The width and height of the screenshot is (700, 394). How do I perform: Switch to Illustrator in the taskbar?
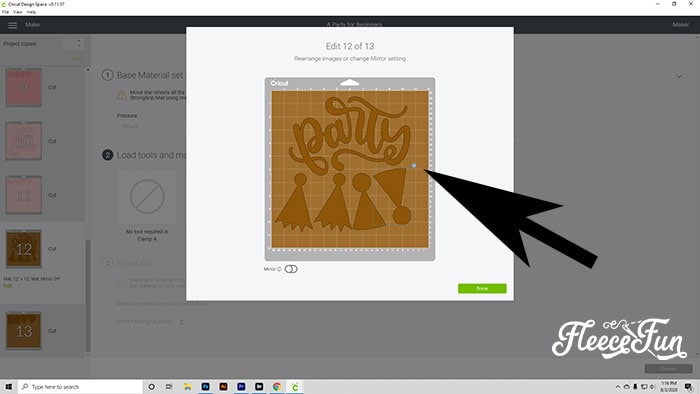pyautogui.click(x=223, y=387)
